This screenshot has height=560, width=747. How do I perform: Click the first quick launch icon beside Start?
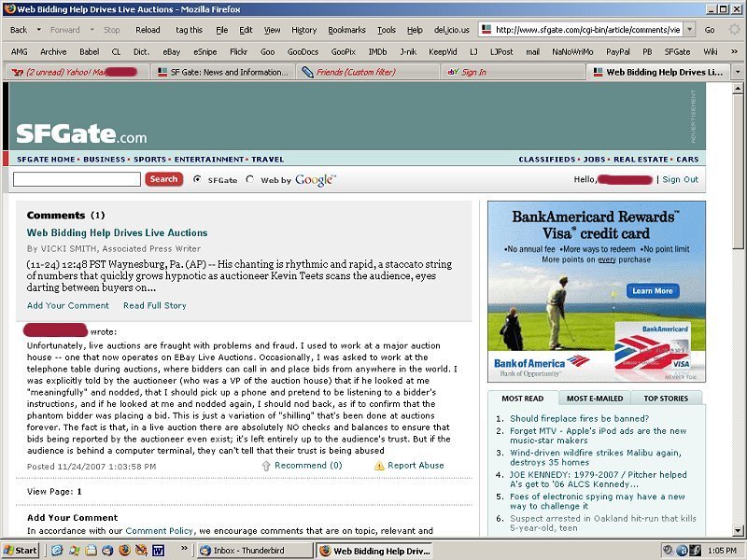[x=57, y=551]
